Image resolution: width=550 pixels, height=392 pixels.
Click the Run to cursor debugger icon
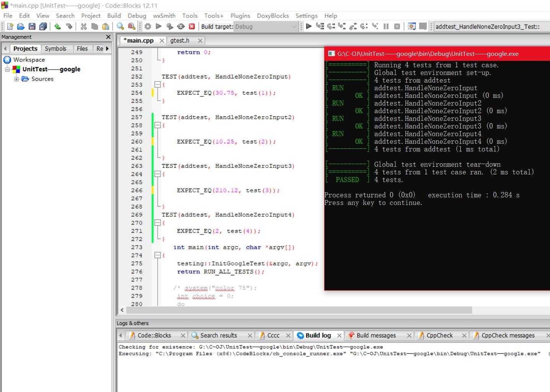coord(320,26)
